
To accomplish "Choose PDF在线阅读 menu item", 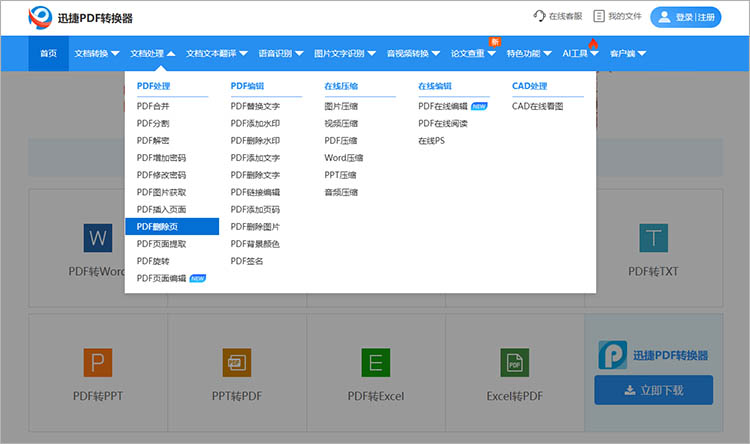I will (442, 123).
